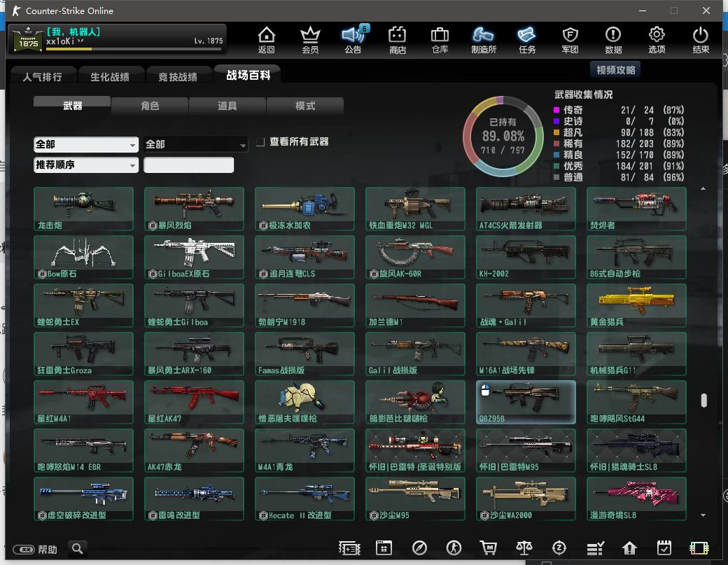Select the 焚烬者 weapon card
Viewport: 728px width, 565px height.
point(636,209)
